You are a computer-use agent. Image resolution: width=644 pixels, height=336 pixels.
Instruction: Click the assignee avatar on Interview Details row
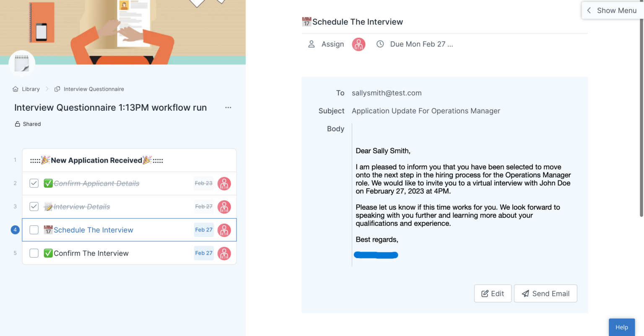(224, 207)
